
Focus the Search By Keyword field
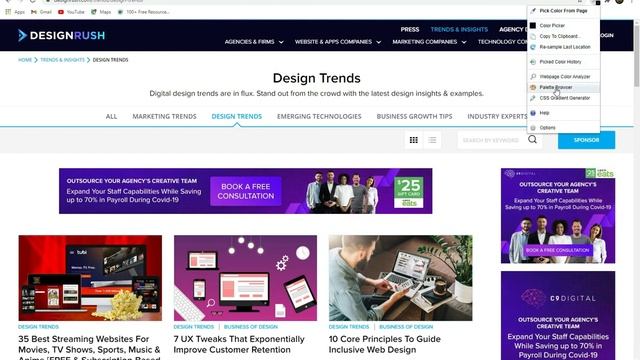click(491, 140)
